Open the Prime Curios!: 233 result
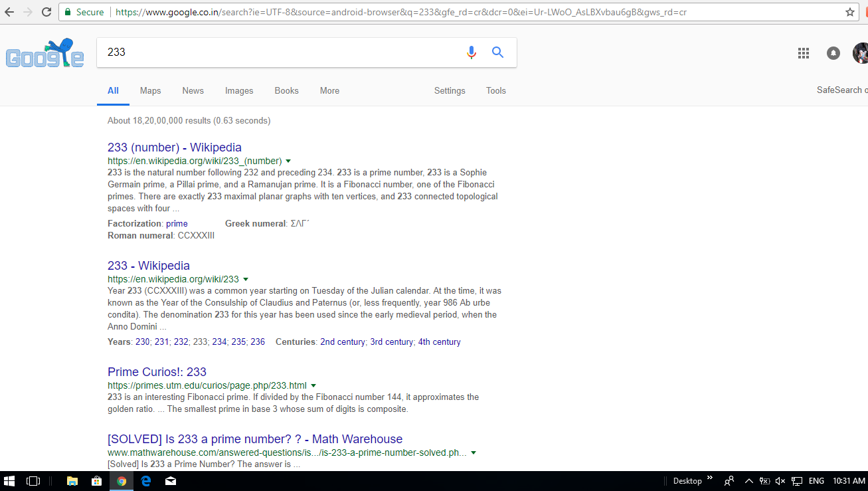The image size is (868, 491). (157, 372)
